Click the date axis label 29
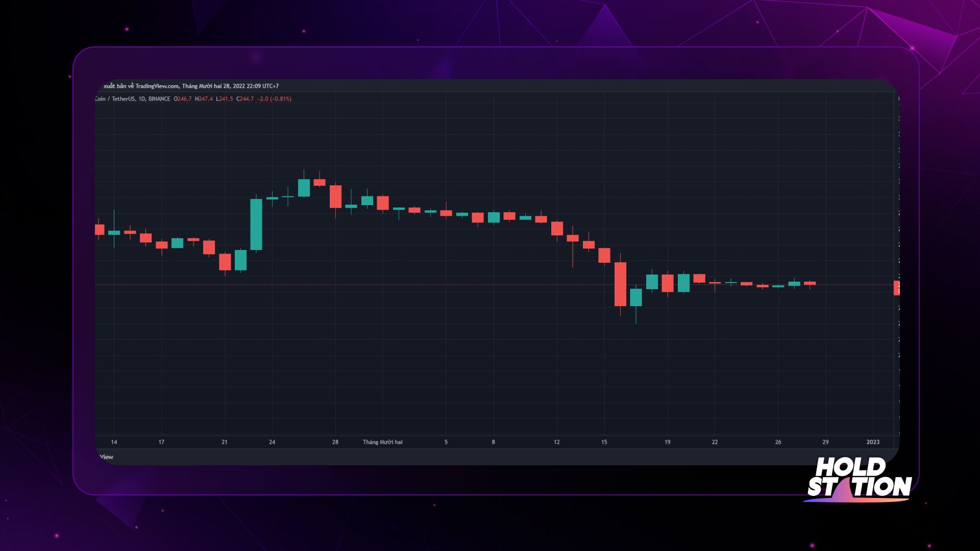980x551 pixels. pyautogui.click(x=826, y=442)
